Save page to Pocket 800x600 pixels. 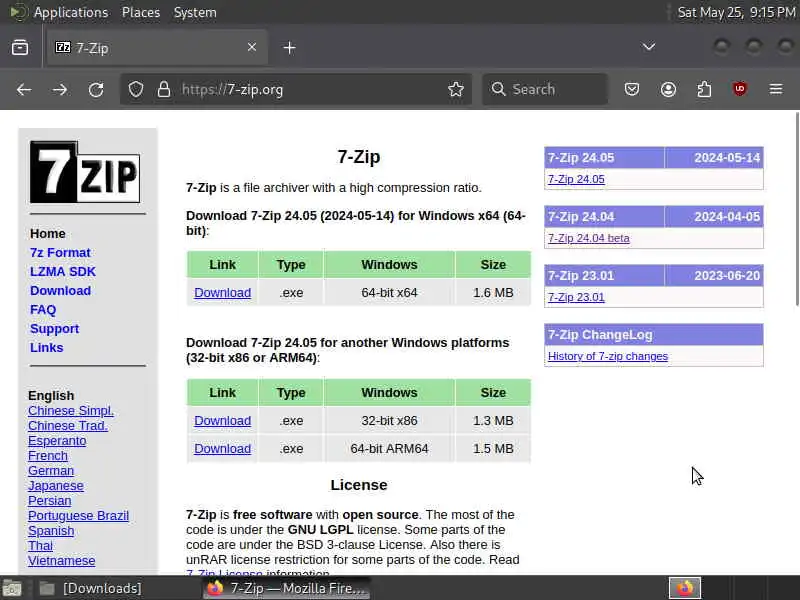(x=632, y=89)
